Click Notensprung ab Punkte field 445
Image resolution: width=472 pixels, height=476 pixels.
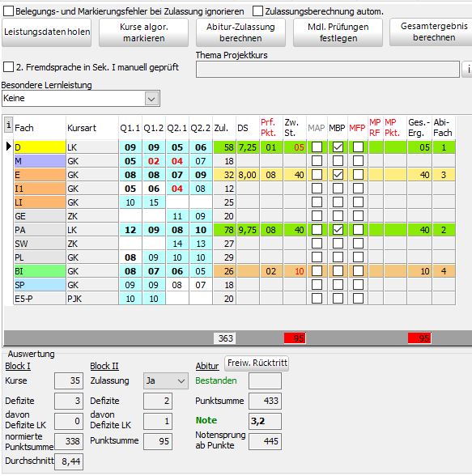265,441
